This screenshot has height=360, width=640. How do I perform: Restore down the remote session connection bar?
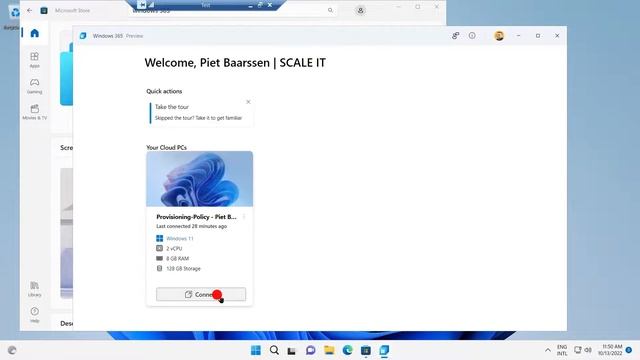tap(260, 5)
